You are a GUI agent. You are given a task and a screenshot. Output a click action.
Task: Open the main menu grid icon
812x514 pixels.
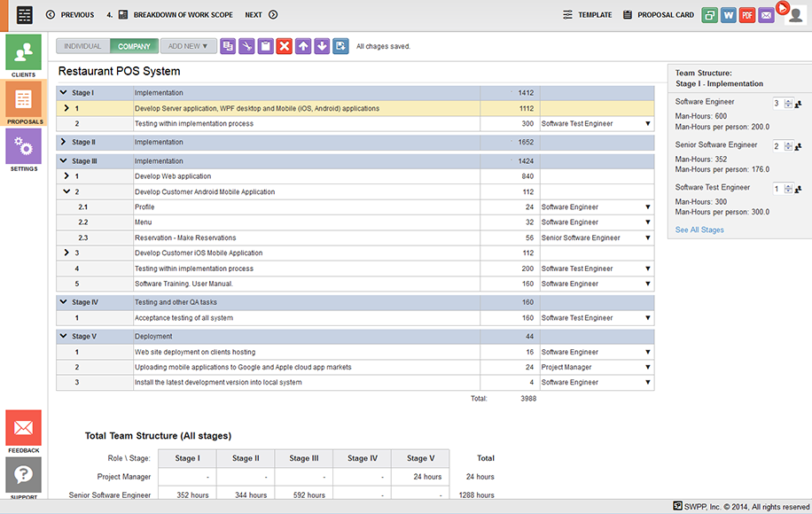coord(24,15)
